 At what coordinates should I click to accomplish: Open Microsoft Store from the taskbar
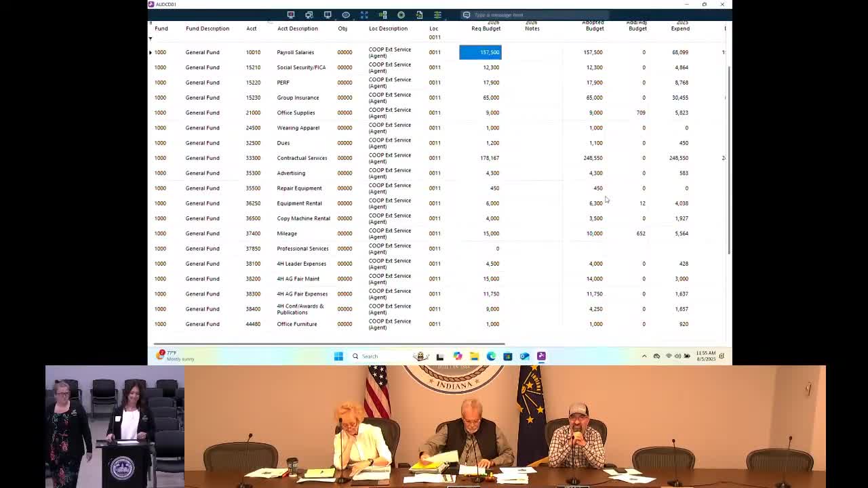click(x=507, y=356)
